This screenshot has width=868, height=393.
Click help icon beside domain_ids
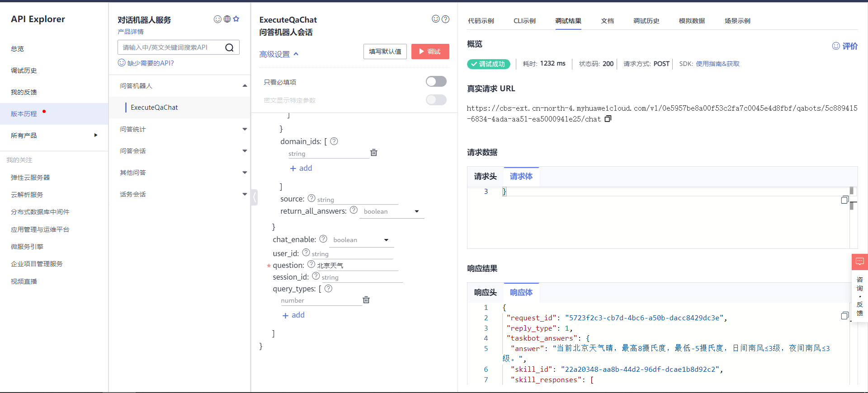334,141
